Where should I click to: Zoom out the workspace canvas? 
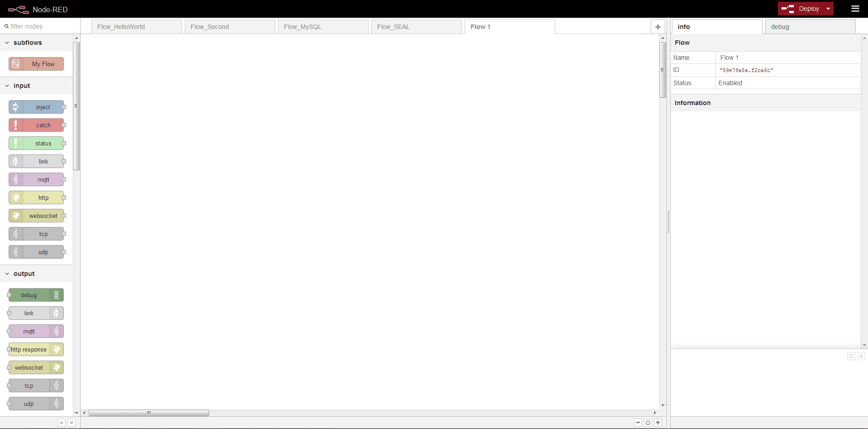pyautogui.click(x=638, y=423)
